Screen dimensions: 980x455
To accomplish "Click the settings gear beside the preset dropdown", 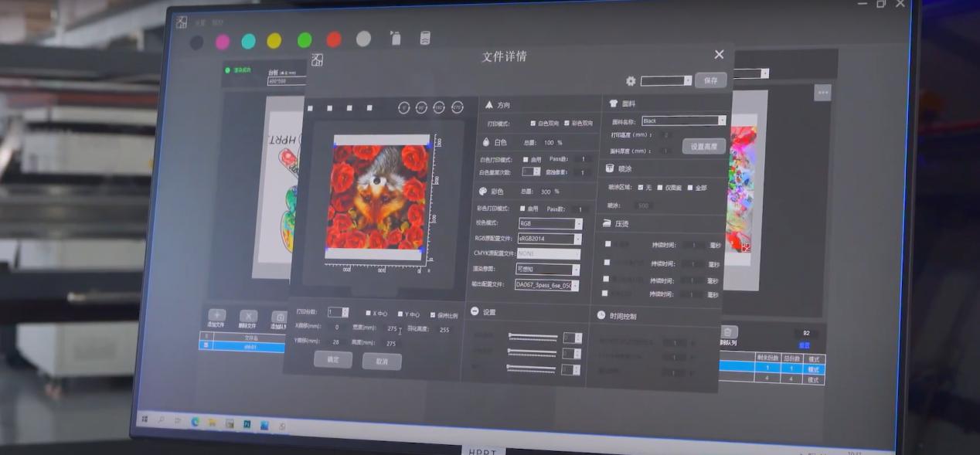I will [631, 81].
